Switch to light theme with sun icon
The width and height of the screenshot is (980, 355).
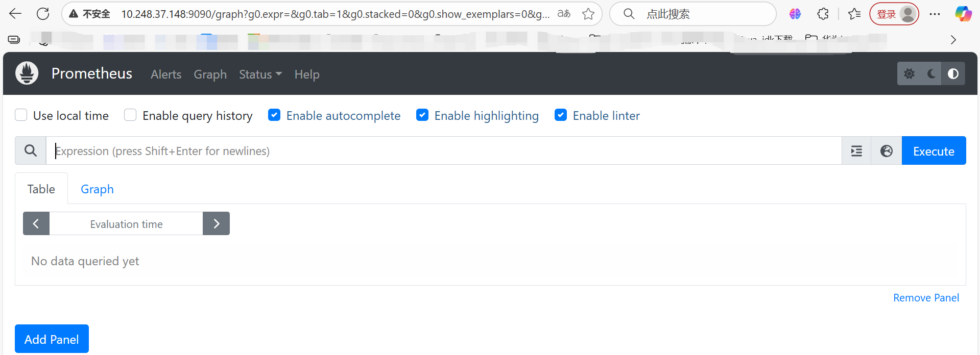point(909,73)
